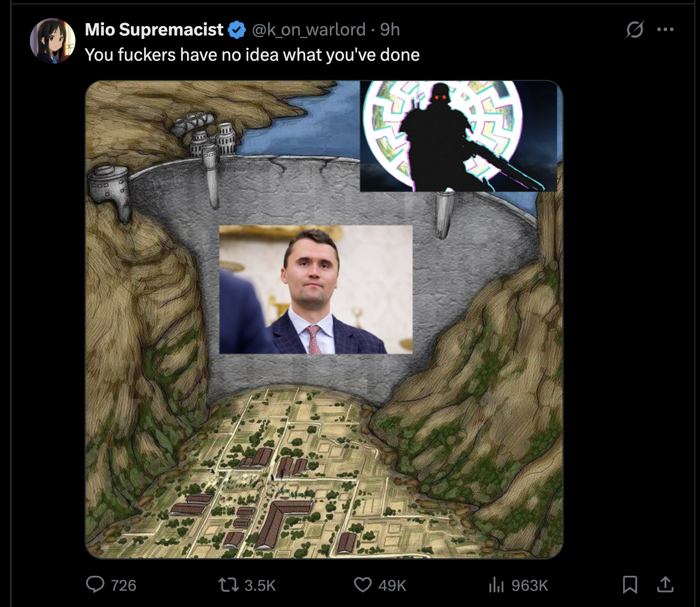Open the @k_on_warlord handle link
This screenshot has height=607, width=700.
pos(309,29)
